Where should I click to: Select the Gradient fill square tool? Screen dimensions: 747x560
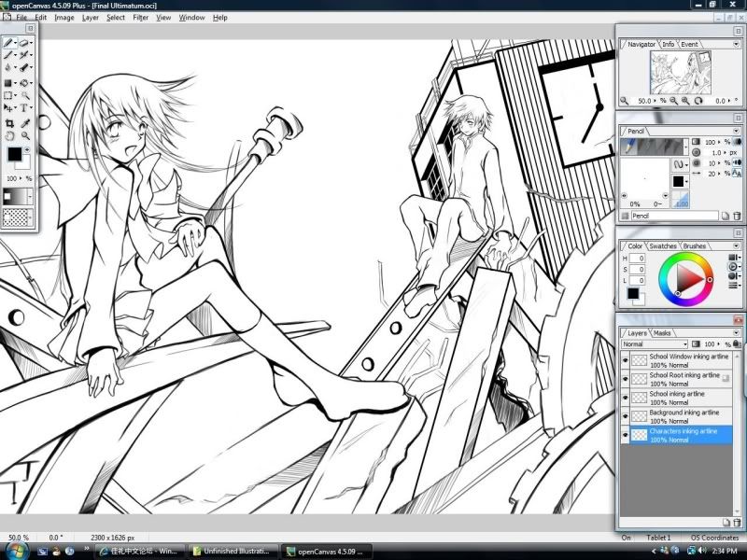(8, 83)
